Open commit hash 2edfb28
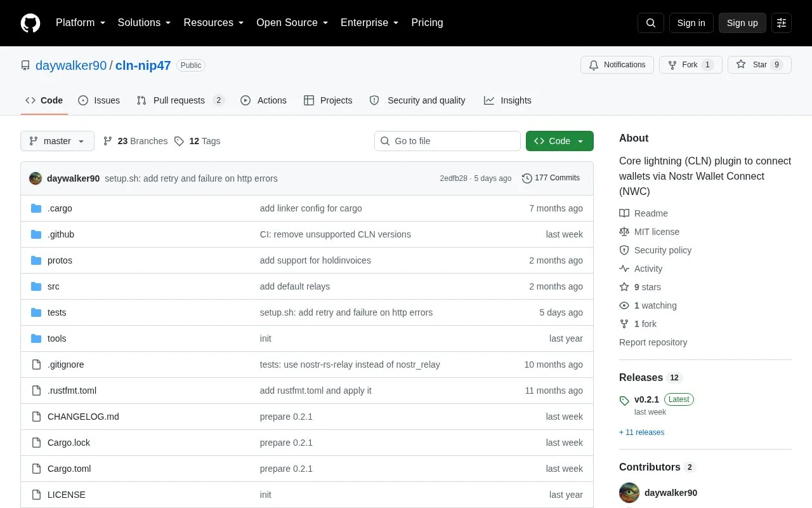Screen dimensions: 812x508 pyautogui.click(x=454, y=178)
